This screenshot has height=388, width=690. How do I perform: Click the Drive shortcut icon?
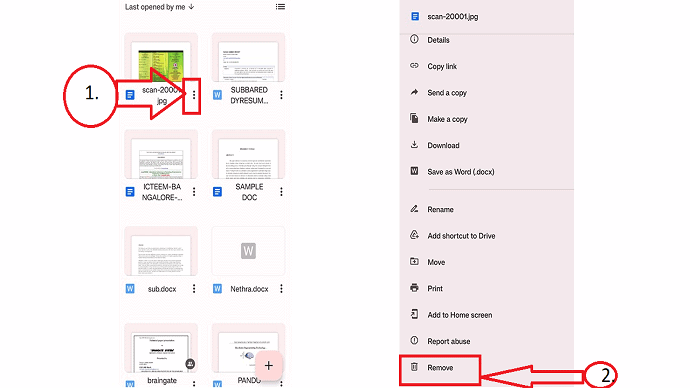click(414, 235)
